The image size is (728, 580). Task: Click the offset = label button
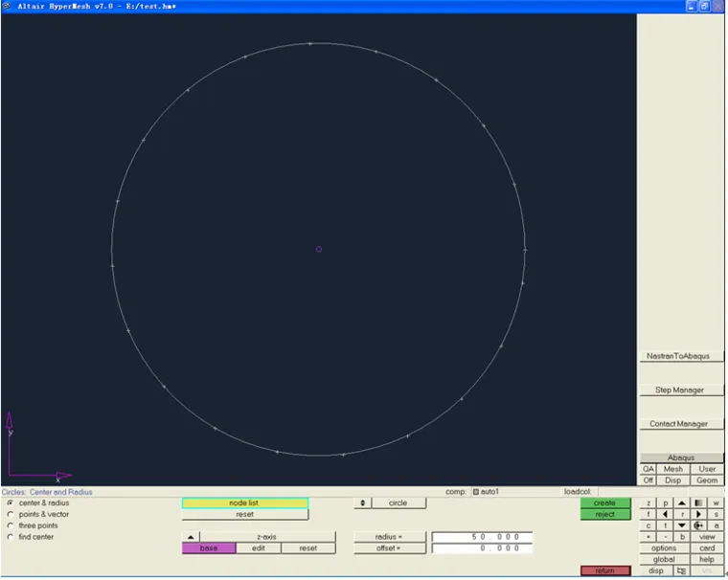[x=389, y=548]
